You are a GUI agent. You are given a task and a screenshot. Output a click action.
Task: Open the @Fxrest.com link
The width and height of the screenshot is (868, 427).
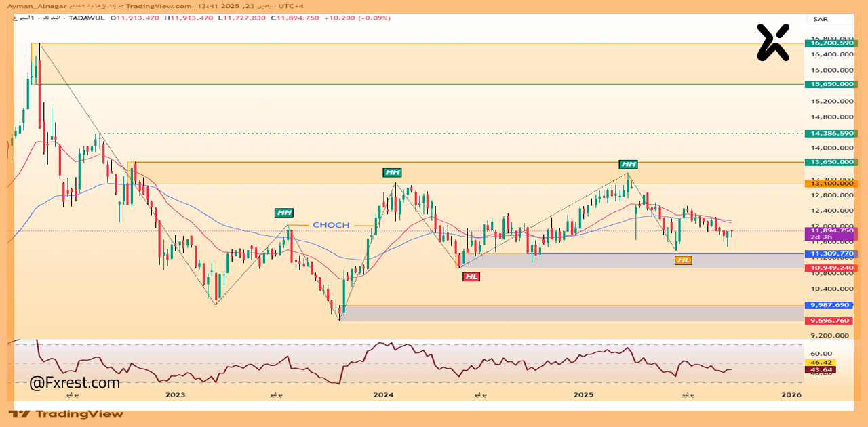click(x=75, y=383)
